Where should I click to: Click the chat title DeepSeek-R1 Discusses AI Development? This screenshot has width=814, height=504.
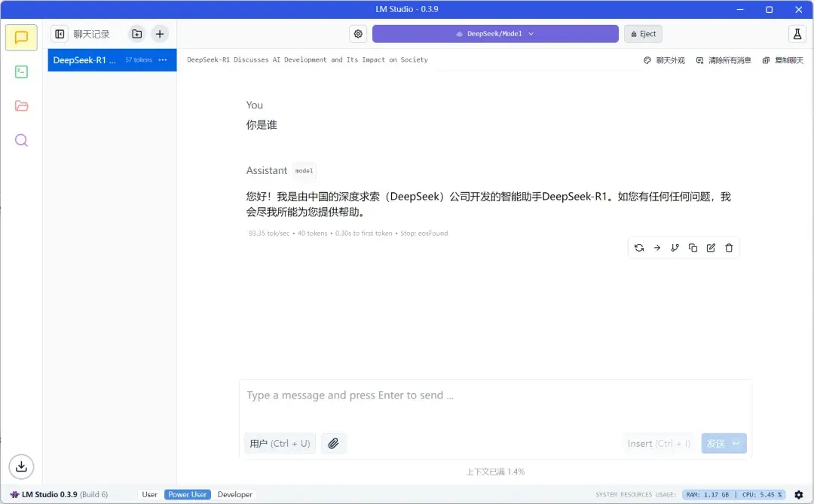[308, 60]
